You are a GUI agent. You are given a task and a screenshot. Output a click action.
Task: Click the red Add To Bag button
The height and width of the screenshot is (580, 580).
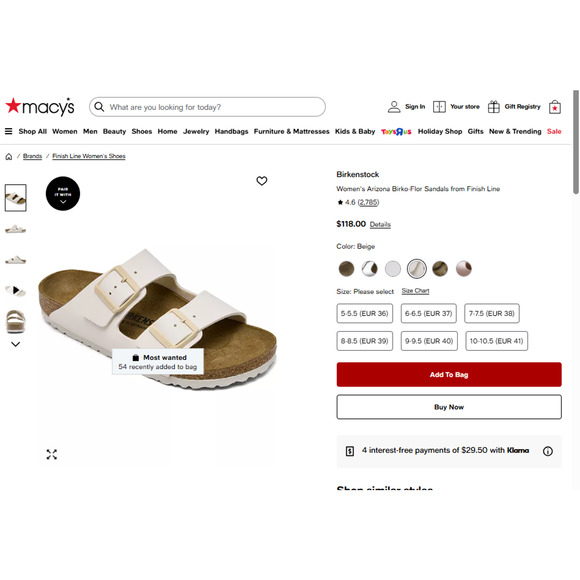tap(449, 374)
